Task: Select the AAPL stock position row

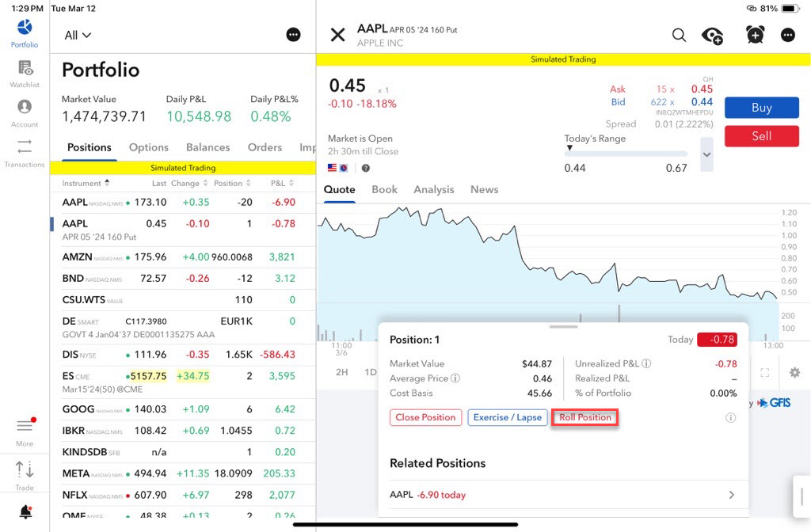Action: (x=183, y=202)
